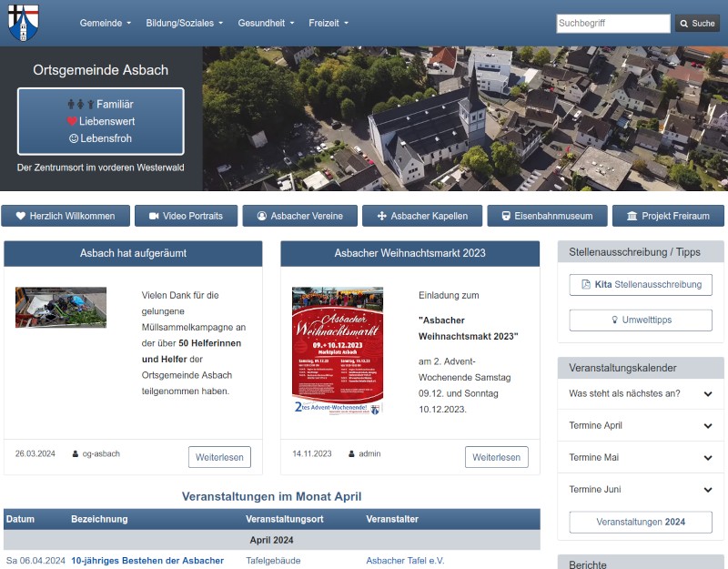This screenshot has width=728, height=569.
Task: Open the Gemeinde dropdown menu
Action: pos(106,23)
